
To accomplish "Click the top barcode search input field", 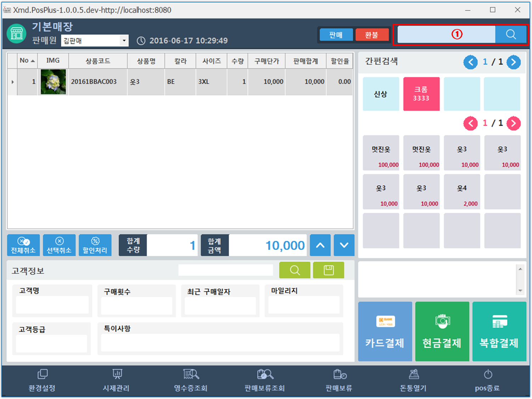I will (446, 34).
